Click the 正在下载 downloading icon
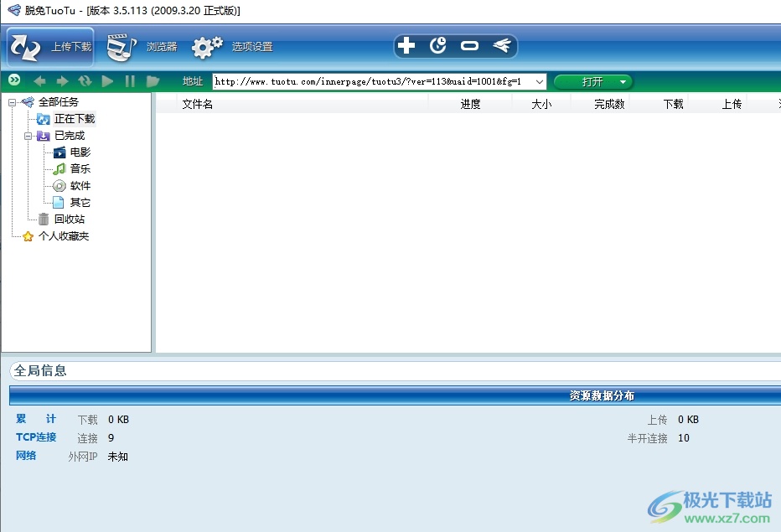The width and height of the screenshot is (781, 532). point(44,119)
